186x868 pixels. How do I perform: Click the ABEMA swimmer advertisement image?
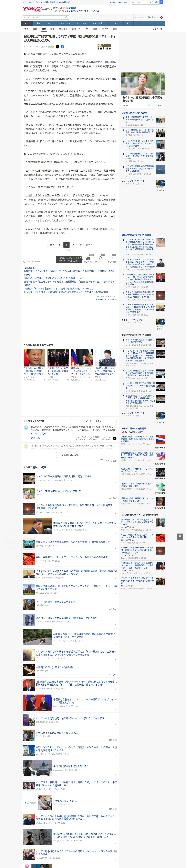tap(143, 84)
